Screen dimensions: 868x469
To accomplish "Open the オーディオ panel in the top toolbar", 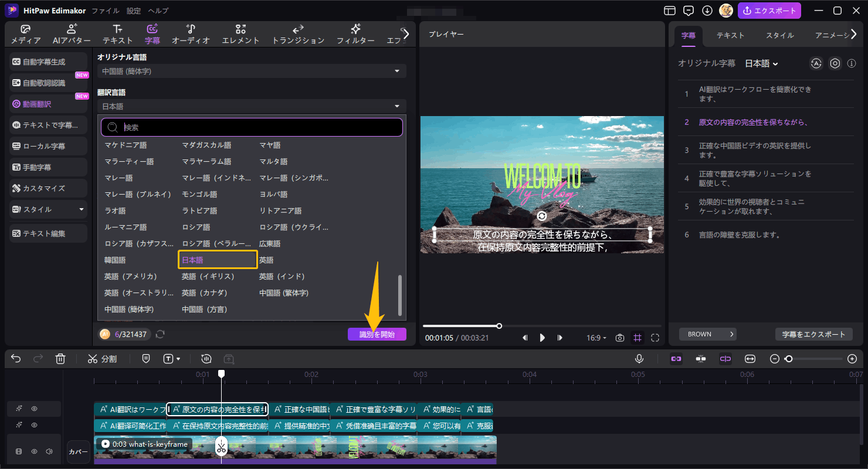I will 189,33.
